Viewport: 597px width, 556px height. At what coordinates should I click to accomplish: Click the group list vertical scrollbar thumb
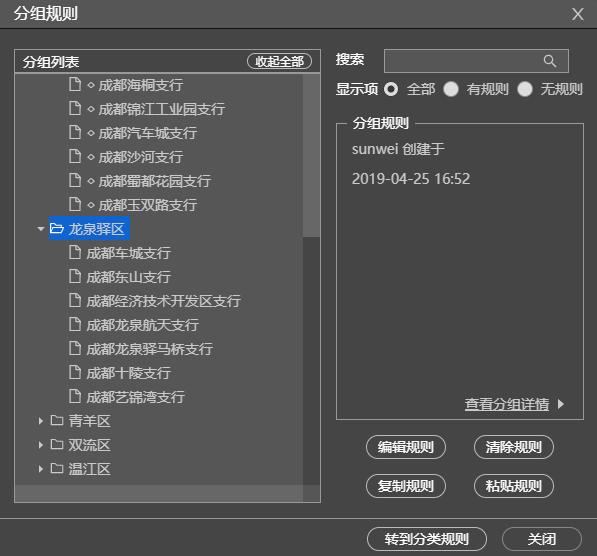tap(311, 155)
